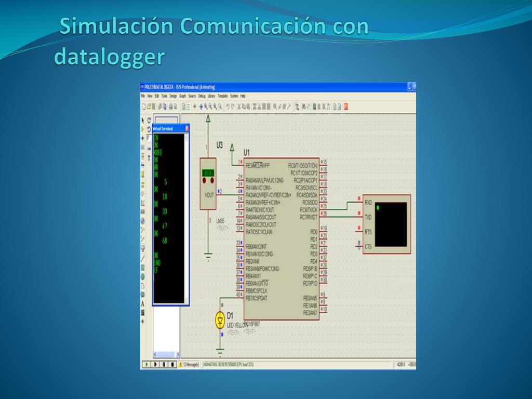Select the 2D line graphics tool
Image resolution: width=532 pixels, height=399 pixels.
(143, 259)
